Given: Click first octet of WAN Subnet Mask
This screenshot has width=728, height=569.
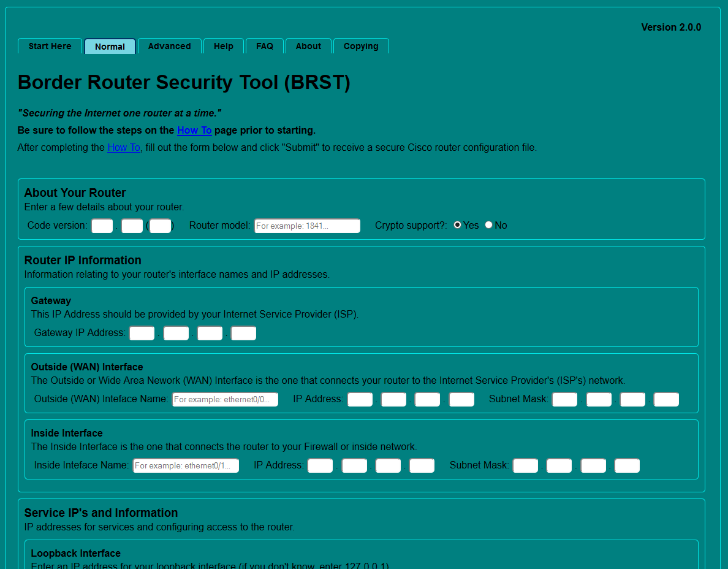Looking at the screenshot, I should pos(564,399).
